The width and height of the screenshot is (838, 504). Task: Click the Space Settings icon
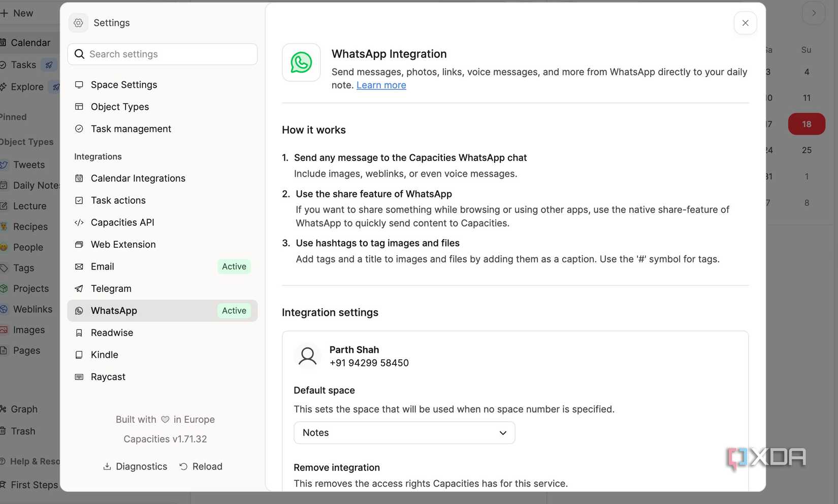tap(79, 85)
